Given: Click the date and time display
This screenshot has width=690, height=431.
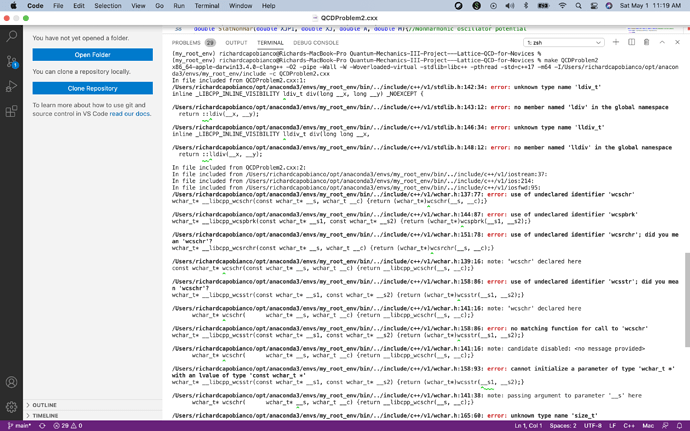Looking at the screenshot, I should click(650, 6).
